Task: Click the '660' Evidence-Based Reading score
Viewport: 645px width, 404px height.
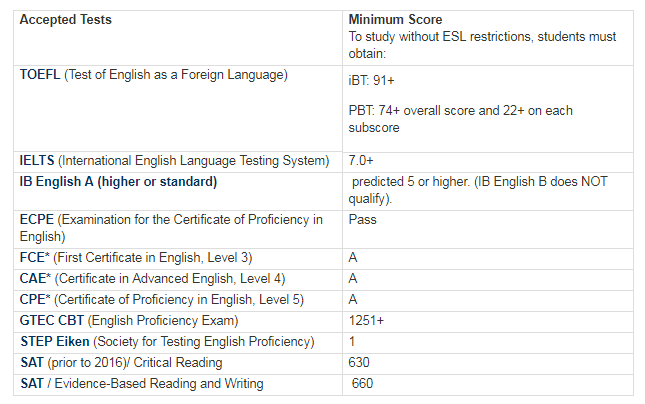Action: 362,384
